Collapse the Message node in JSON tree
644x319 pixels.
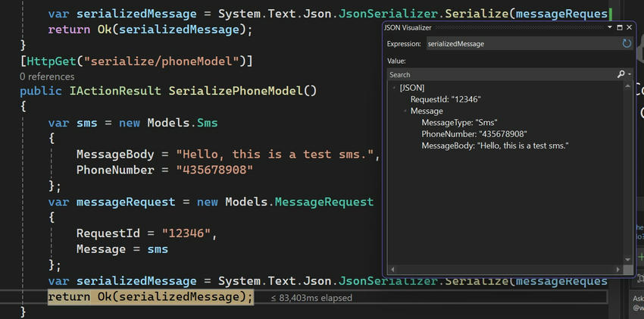click(x=405, y=111)
